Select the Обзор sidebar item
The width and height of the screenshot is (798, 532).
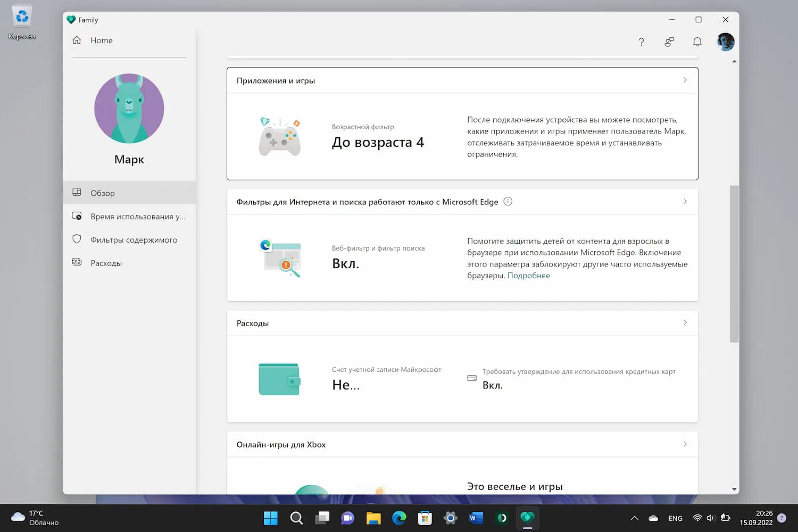tap(129, 193)
